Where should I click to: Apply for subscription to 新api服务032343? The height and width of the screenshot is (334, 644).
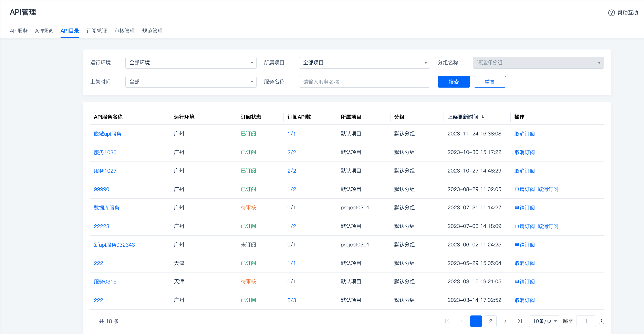524,245
